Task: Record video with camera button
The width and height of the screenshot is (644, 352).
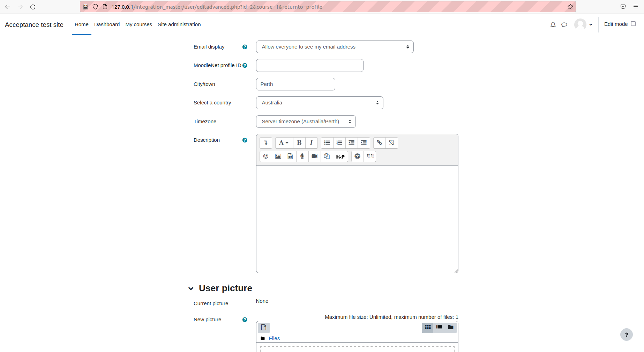Action: [x=315, y=156]
